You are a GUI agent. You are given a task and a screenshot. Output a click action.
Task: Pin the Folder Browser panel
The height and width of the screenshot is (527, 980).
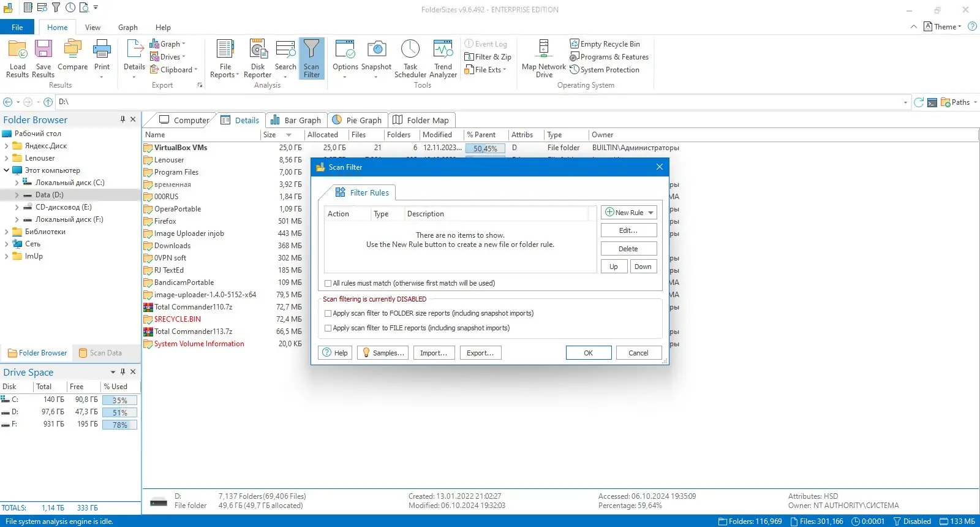(123, 119)
